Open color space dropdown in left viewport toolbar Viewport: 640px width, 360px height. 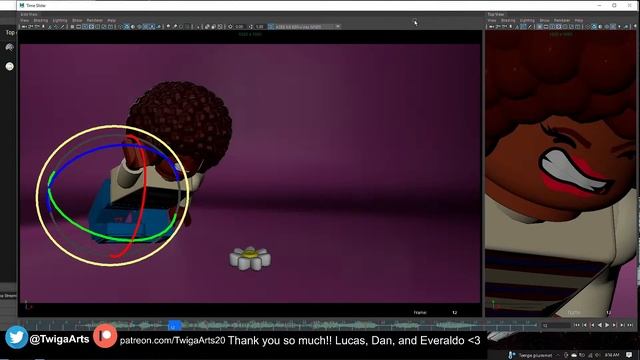coord(308,27)
